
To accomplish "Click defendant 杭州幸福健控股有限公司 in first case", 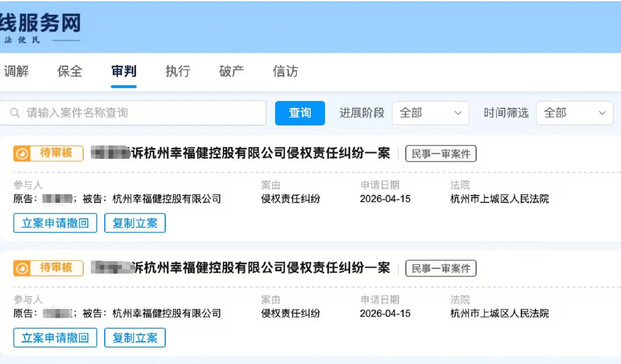I will pos(167,199).
